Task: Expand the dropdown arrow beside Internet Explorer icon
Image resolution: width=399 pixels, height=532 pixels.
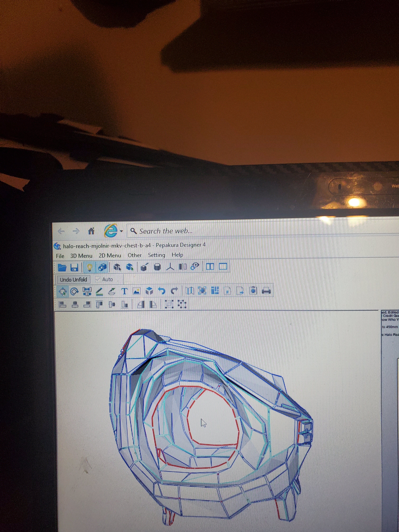Action: (122, 231)
